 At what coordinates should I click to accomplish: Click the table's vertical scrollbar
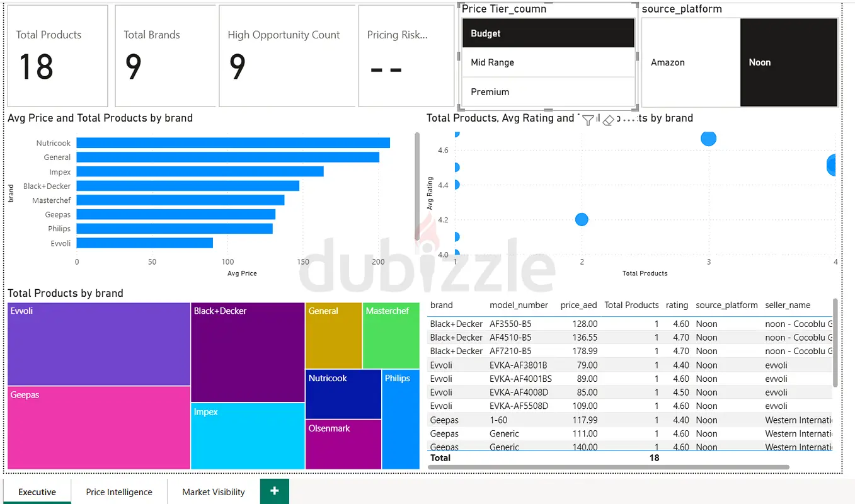click(x=835, y=343)
